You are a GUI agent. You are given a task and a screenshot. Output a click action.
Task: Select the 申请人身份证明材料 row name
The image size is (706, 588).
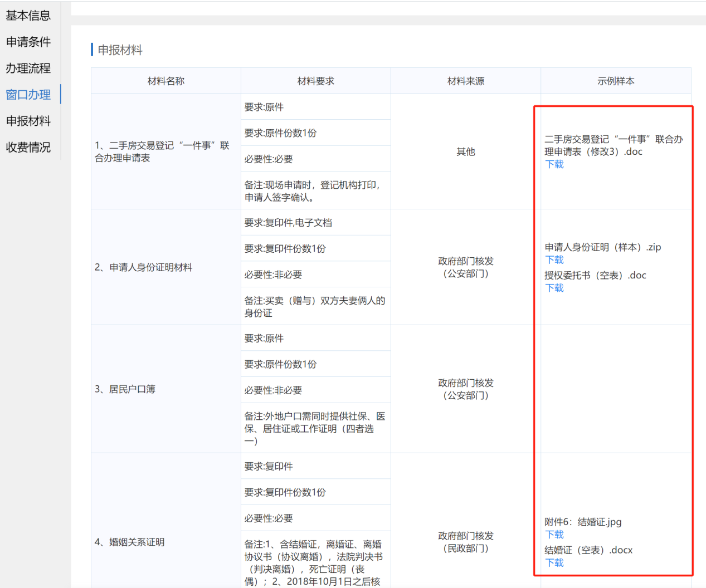pyautogui.click(x=144, y=267)
